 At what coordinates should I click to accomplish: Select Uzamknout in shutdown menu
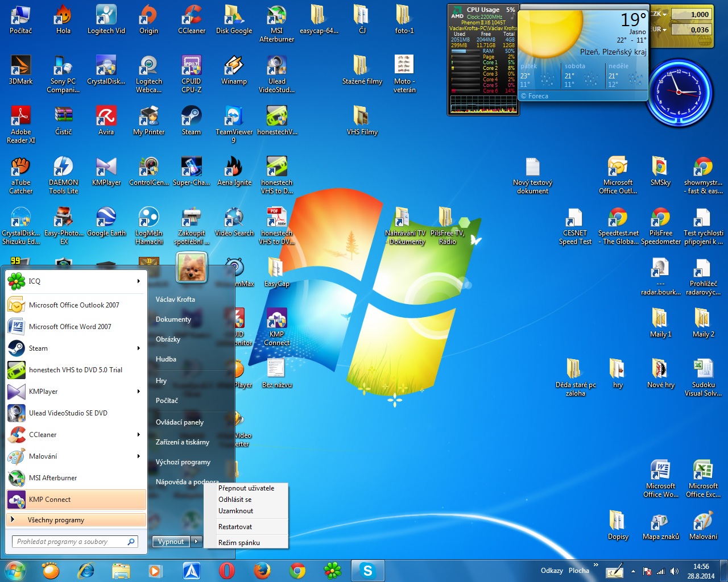click(x=246, y=510)
